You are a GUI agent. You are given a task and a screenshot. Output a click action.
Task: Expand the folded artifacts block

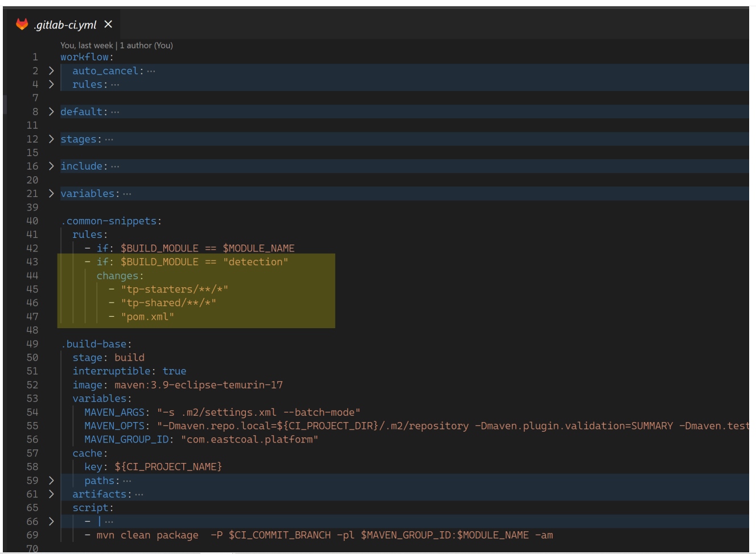pos(51,494)
